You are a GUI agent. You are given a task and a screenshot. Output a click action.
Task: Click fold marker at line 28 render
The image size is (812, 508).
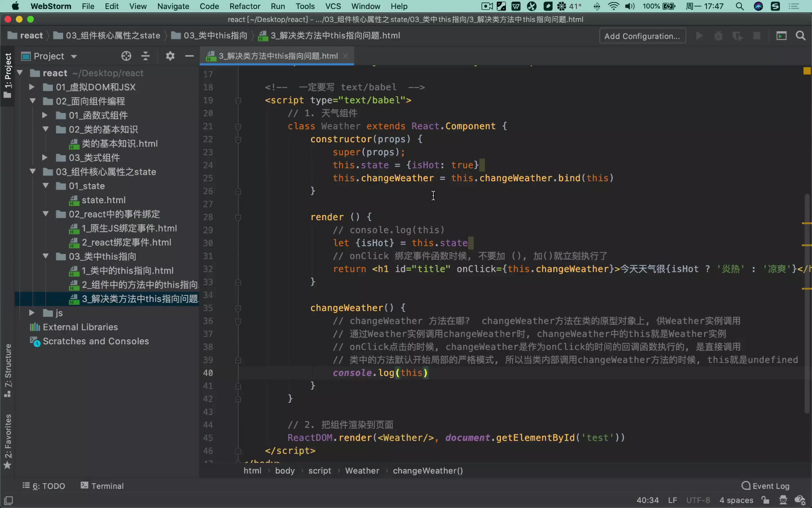click(238, 217)
